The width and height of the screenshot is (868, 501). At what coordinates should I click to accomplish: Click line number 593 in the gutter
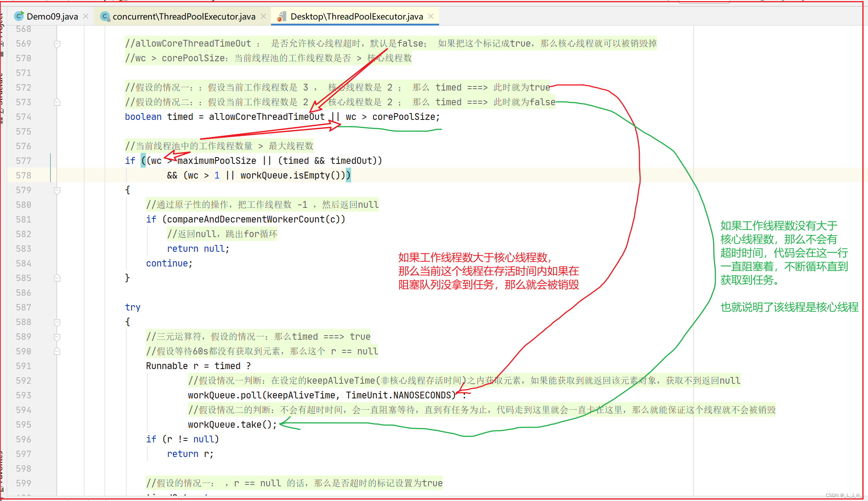pos(23,395)
